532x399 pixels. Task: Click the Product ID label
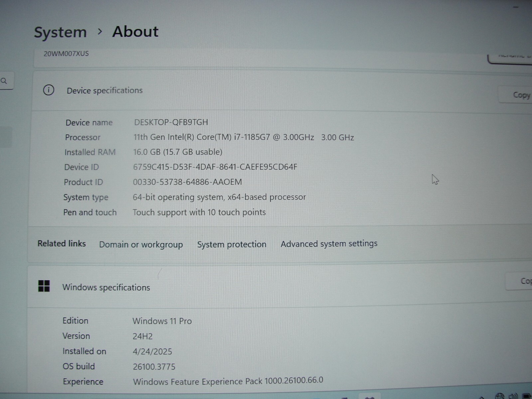(83, 182)
